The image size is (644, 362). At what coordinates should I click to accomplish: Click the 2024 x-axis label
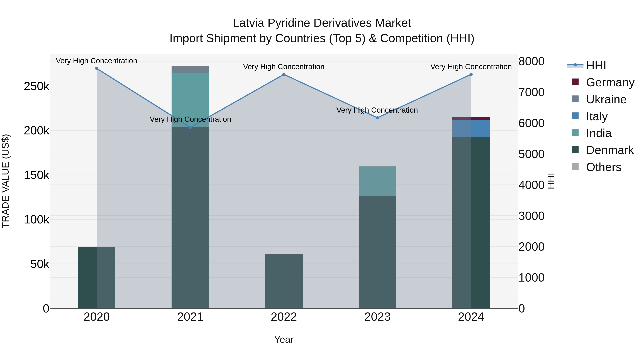coord(471,317)
